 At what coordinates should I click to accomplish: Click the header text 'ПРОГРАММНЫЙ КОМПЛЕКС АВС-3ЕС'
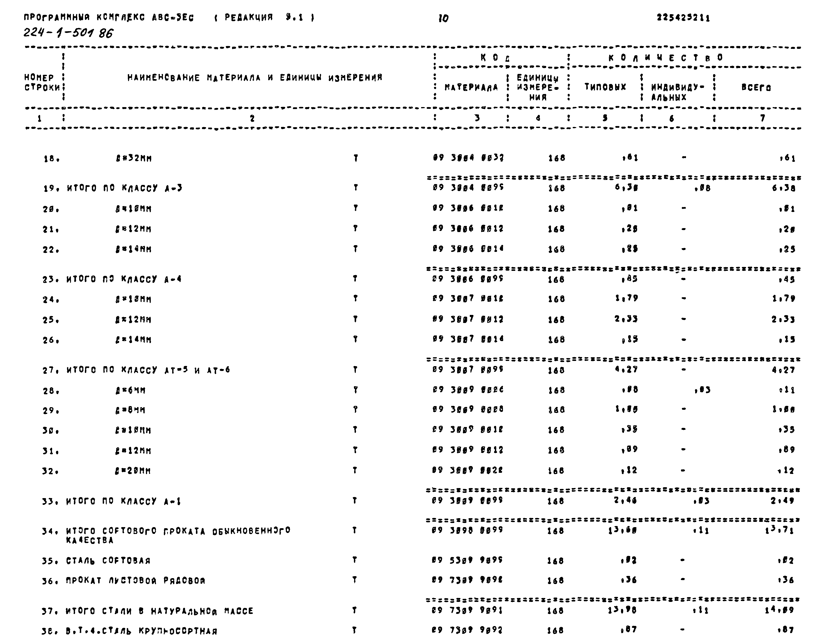tap(109, 18)
